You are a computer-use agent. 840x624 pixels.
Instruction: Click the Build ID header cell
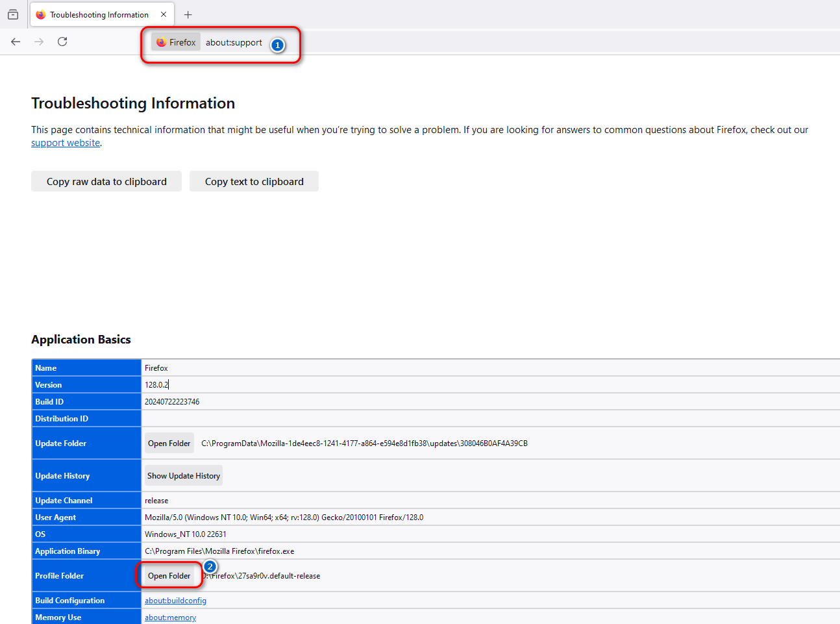[x=86, y=402]
